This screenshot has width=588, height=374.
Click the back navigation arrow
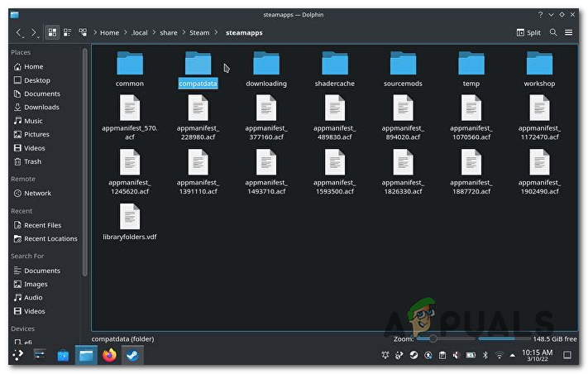click(x=18, y=32)
